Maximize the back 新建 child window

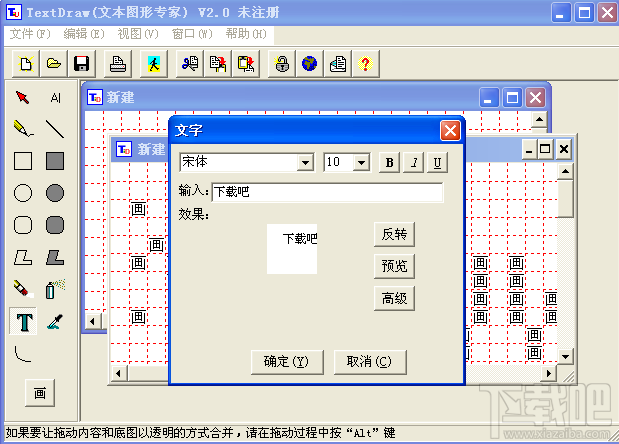click(512, 97)
